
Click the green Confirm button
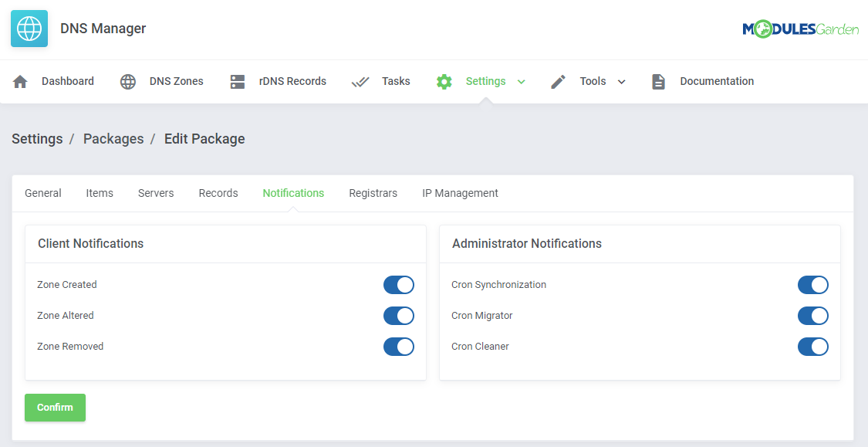[x=55, y=408]
